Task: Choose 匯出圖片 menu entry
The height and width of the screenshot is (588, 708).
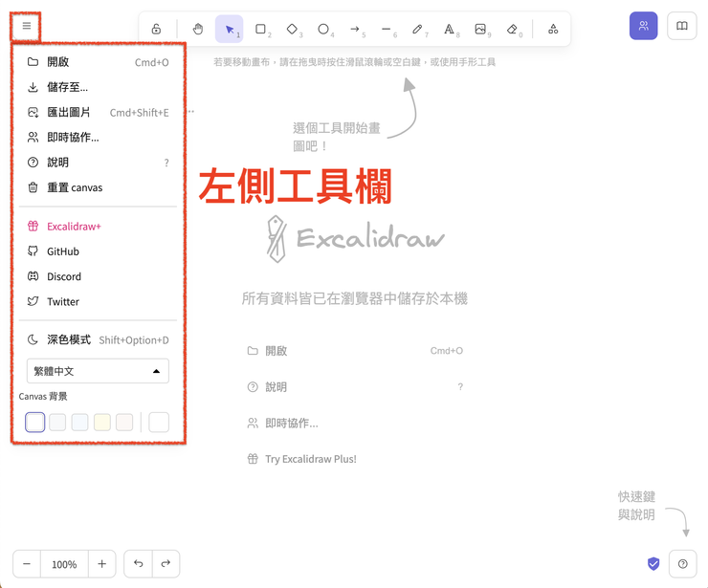Action: click(98, 113)
